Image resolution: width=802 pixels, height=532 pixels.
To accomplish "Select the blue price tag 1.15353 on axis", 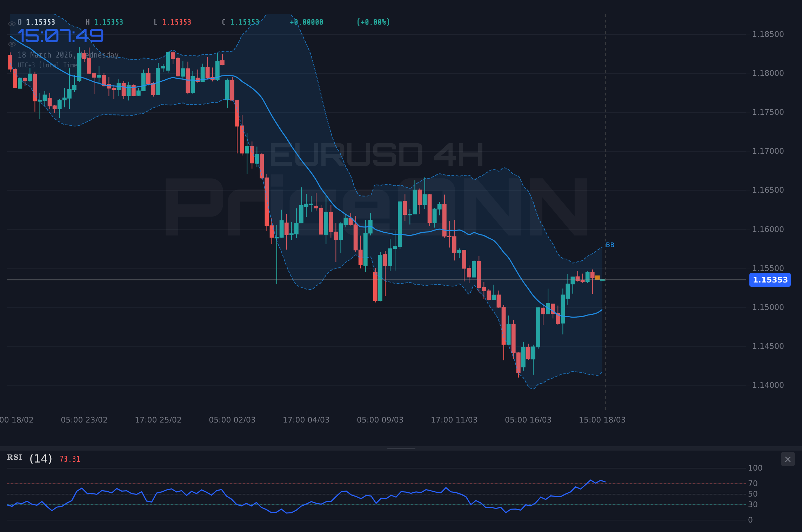I will coord(770,280).
